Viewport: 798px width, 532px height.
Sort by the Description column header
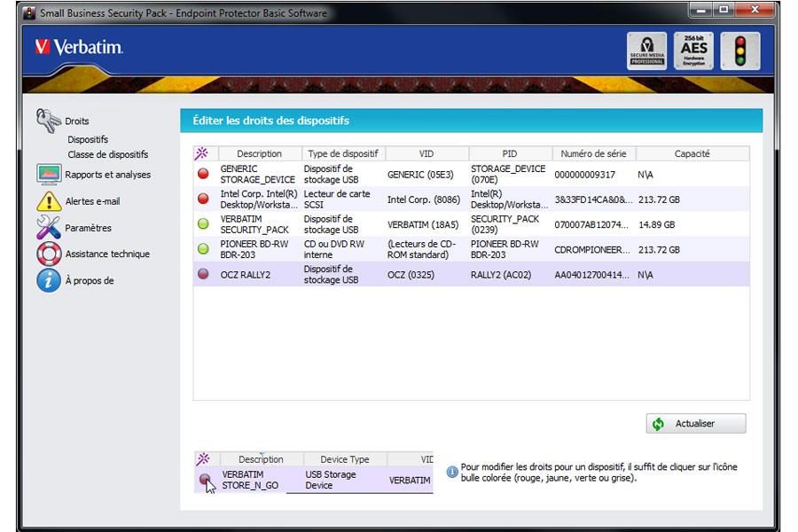(x=260, y=153)
